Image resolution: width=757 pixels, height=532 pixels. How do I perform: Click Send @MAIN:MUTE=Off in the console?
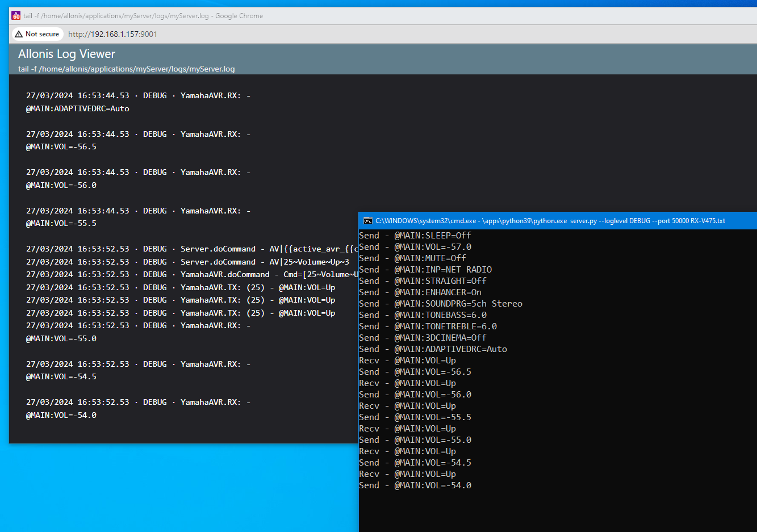click(413, 258)
